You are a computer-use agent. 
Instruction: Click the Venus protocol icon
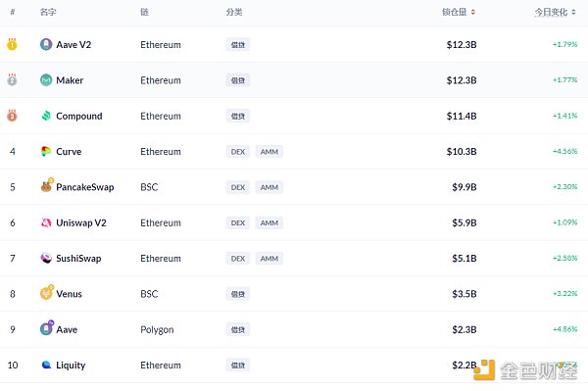click(x=46, y=293)
